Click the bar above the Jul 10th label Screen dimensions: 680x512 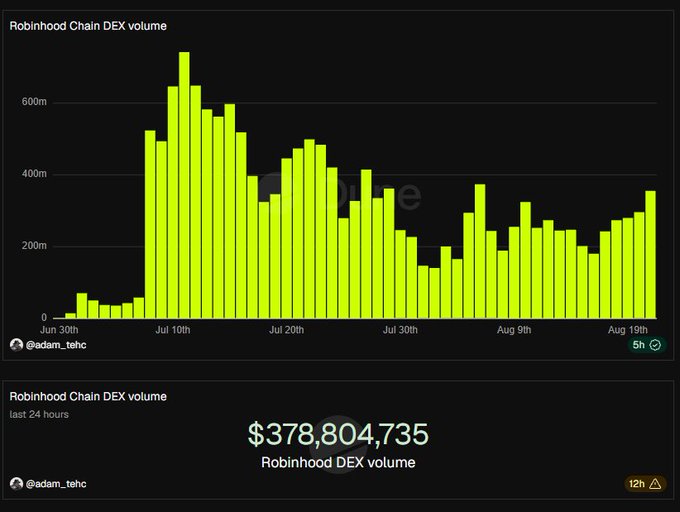pyautogui.click(x=173, y=202)
